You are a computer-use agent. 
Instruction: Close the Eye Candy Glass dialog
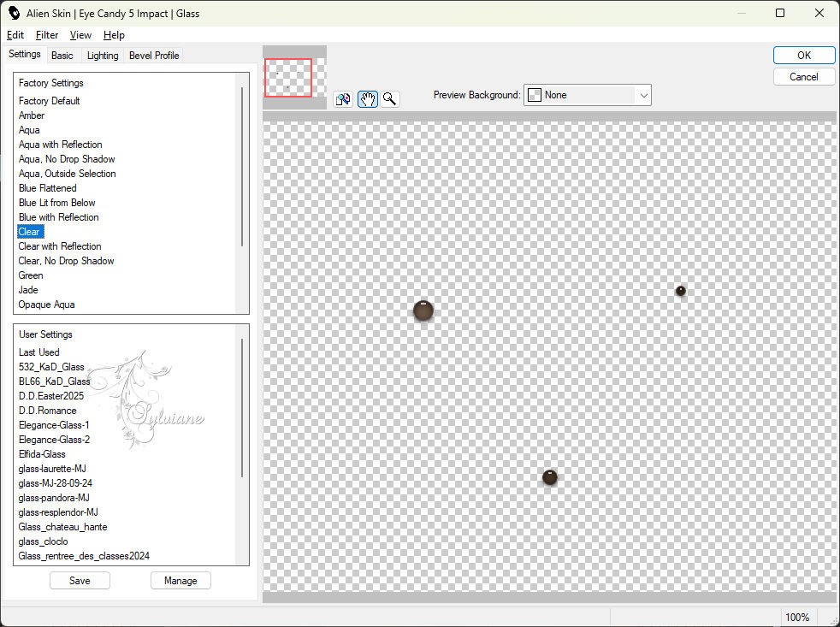click(x=819, y=13)
